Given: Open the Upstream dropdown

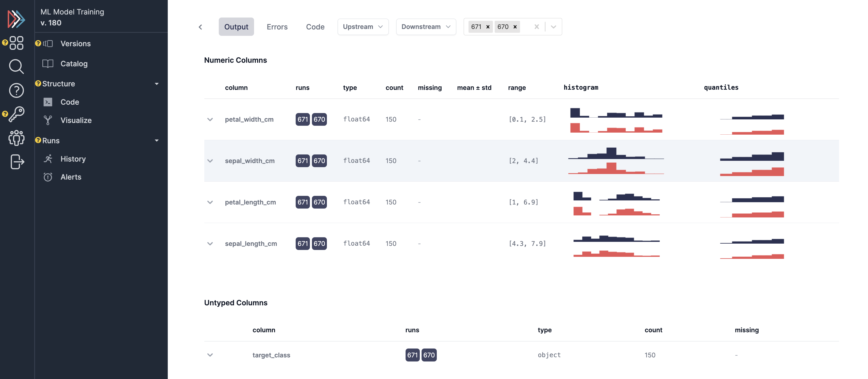Looking at the screenshot, I should [x=363, y=27].
